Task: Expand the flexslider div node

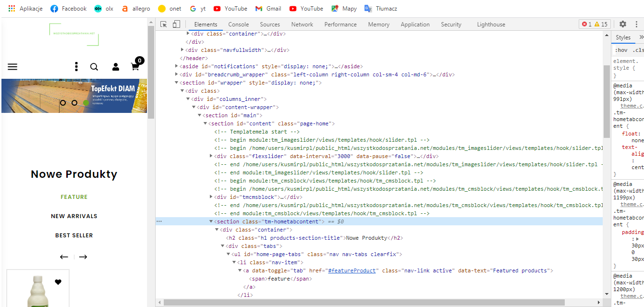Action: [211, 156]
